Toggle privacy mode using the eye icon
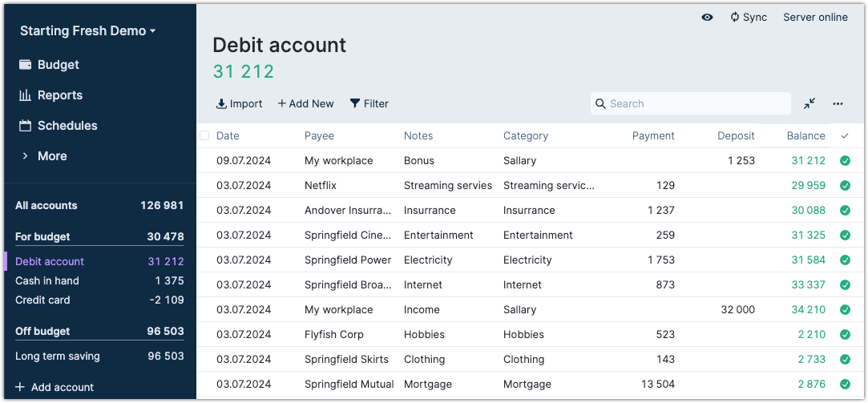 (x=707, y=18)
